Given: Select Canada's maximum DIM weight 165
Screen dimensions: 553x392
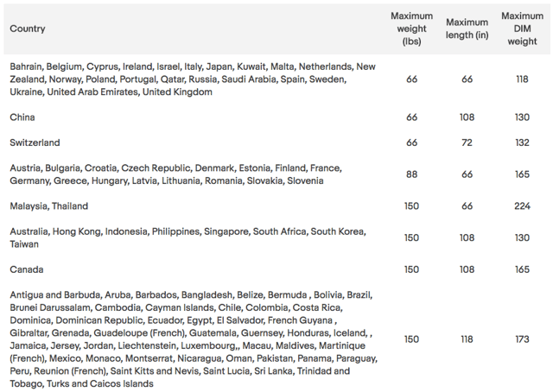Looking at the screenshot, I should click(x=522, y=269).
